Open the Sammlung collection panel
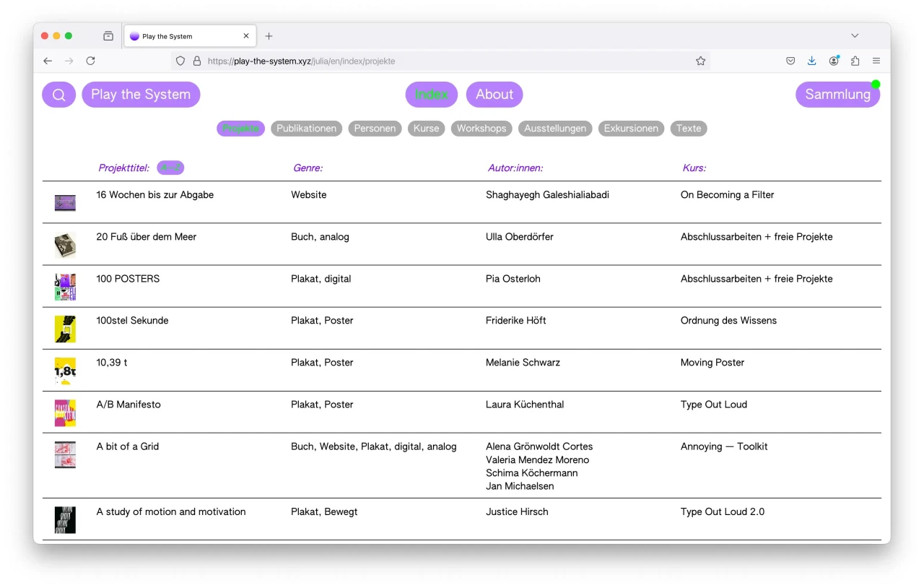This screenshot has width=924, height=588. [837, 95]
